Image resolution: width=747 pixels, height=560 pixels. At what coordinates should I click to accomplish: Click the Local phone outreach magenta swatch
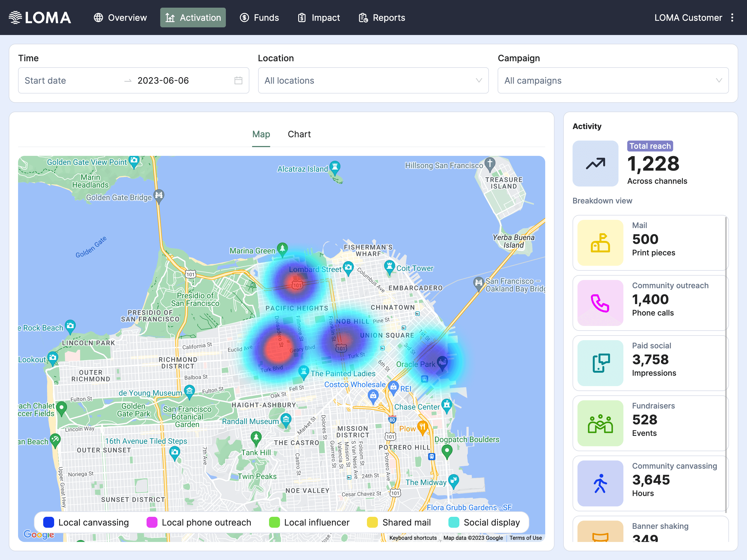click(152, 522)
